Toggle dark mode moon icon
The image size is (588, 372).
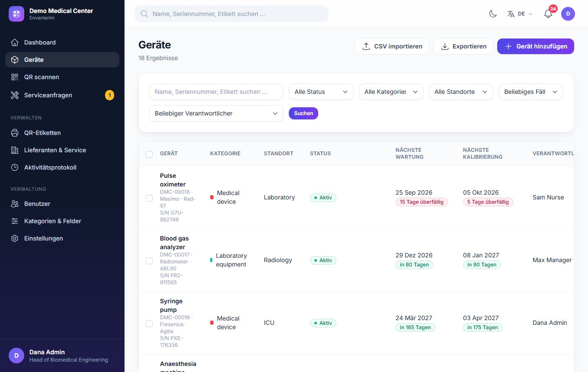(x=493, y=14)
